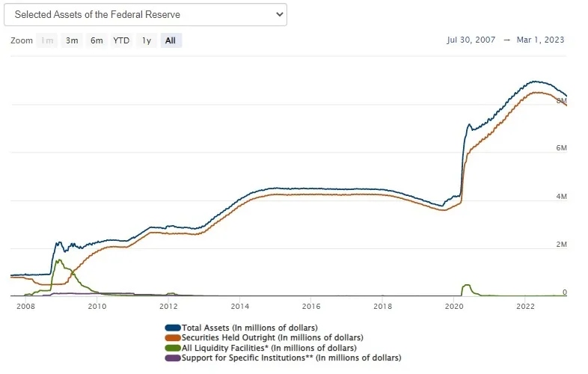The width and height of the screenshot is (588, 374).
Task: Toggle Support for Specific Institutions legend entry
Action: tap(291, 358)
